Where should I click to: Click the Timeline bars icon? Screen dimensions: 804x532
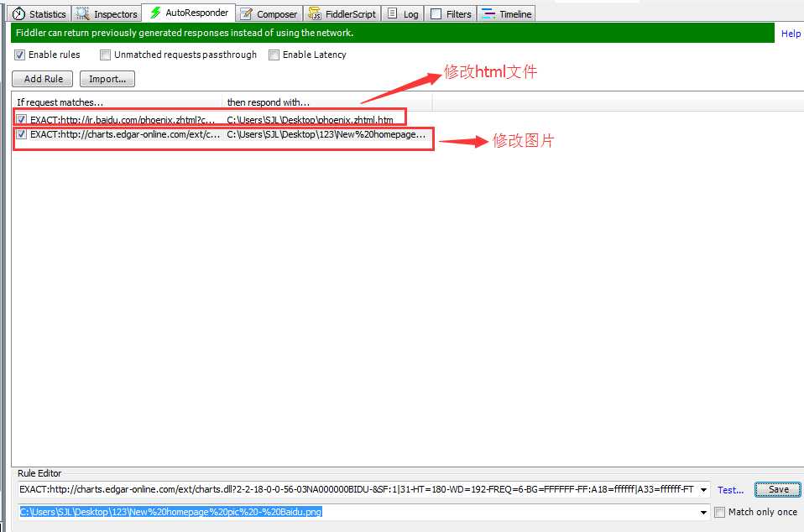[488, 13]
